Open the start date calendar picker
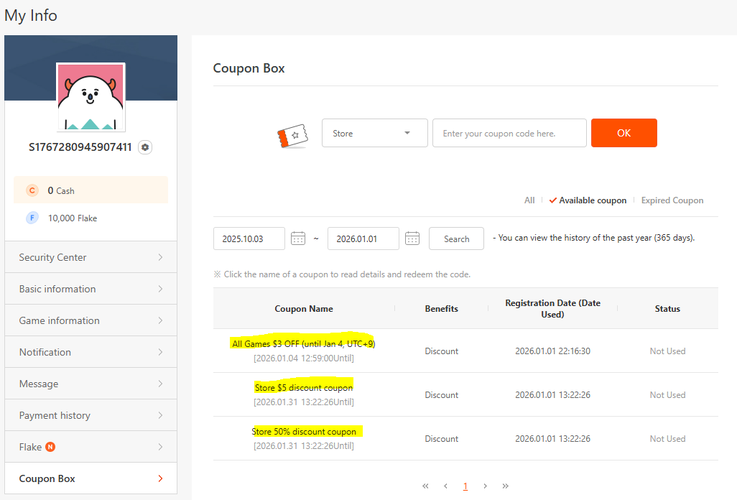Image resolution: width=737 pixels, height=500 pixels. click(x=298, y=238)
